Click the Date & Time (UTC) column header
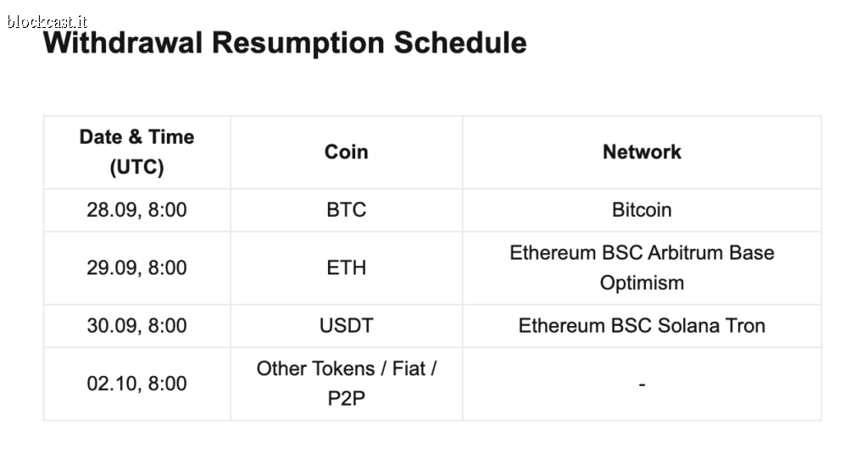This screenshot has width=868, height=459. [136, 152]
